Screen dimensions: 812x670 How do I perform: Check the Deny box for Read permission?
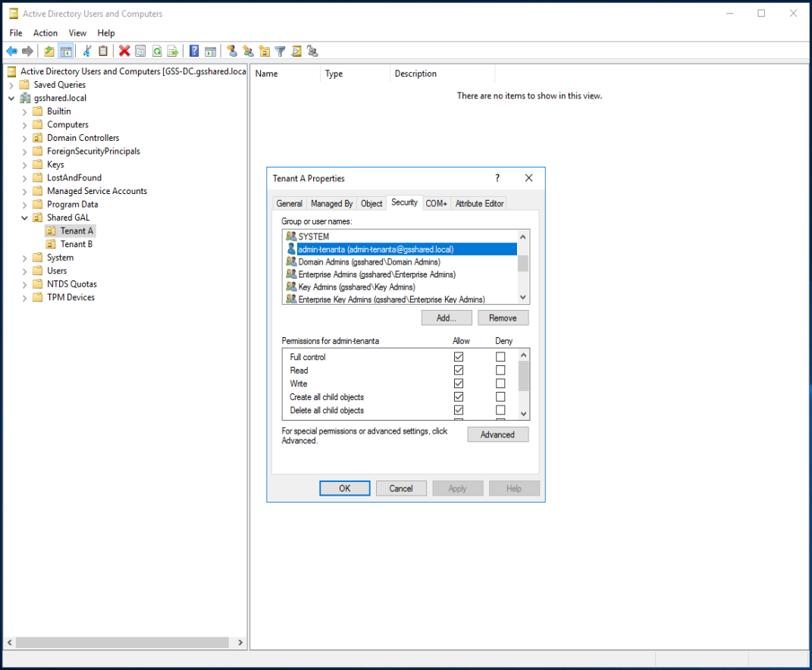[x=500, y=371]
